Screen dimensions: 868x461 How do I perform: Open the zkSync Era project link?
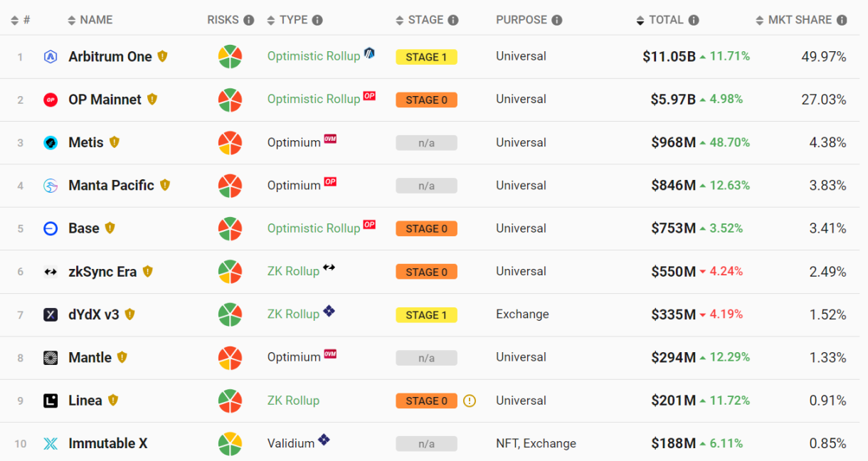[102, 271]
